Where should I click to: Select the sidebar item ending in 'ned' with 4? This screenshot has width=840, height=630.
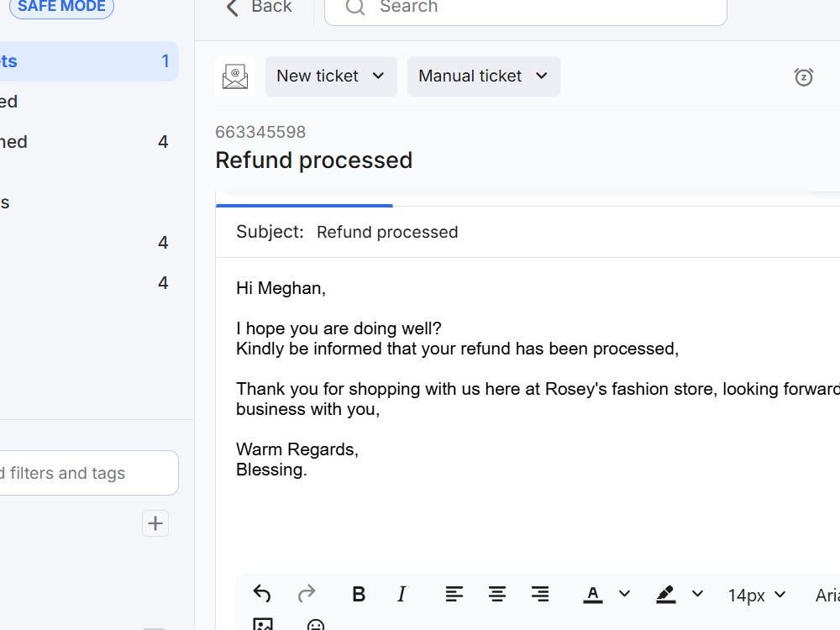coord(86,142)
